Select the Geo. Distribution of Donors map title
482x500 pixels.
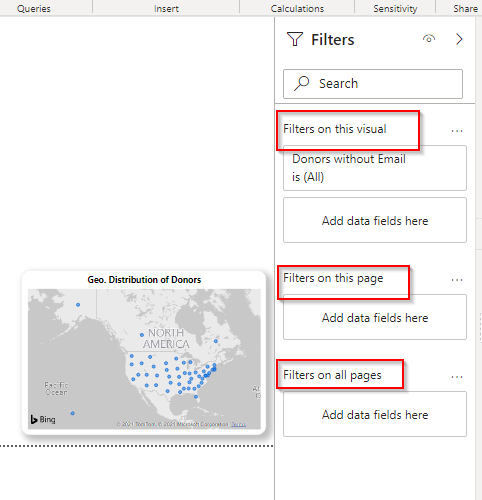[x=144, y=280]
